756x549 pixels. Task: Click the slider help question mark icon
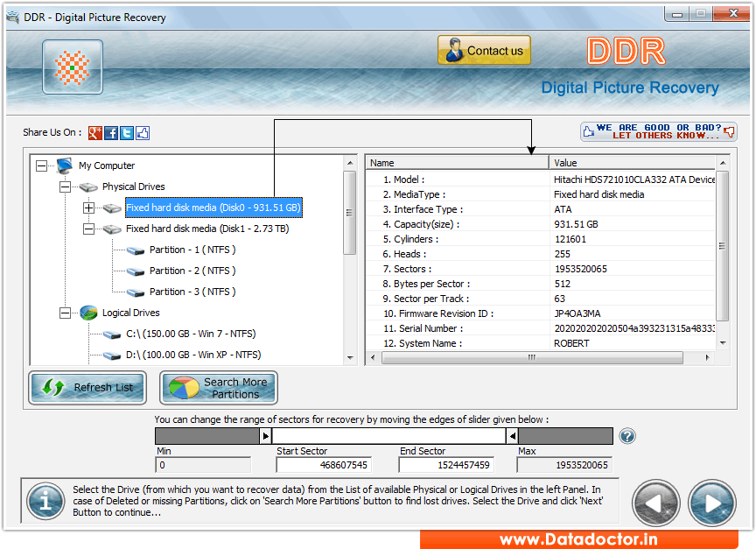[x=627, y=436]
